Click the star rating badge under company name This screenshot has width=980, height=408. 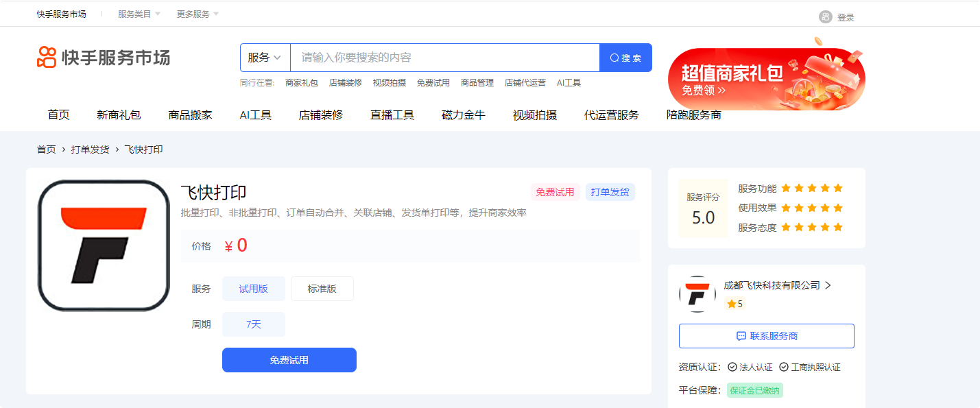pos(734,304)
